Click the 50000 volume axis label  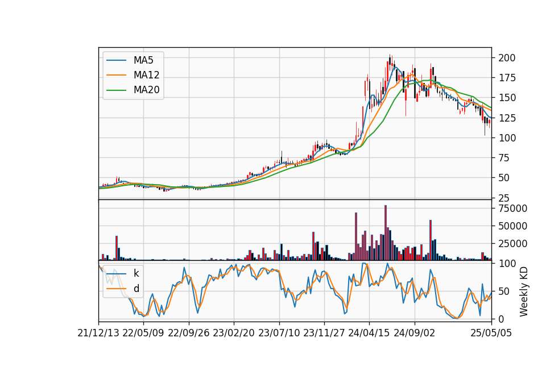(x=513, y=226)
